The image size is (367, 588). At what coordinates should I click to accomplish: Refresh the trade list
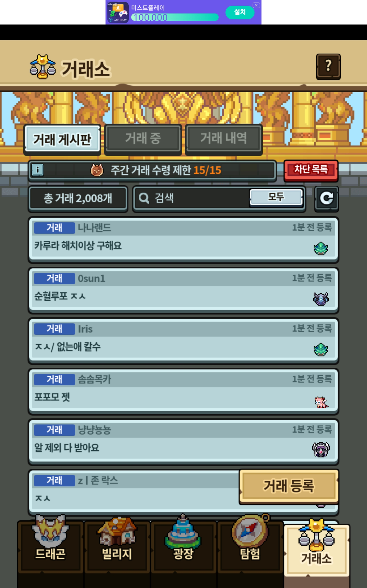point(326,199)
